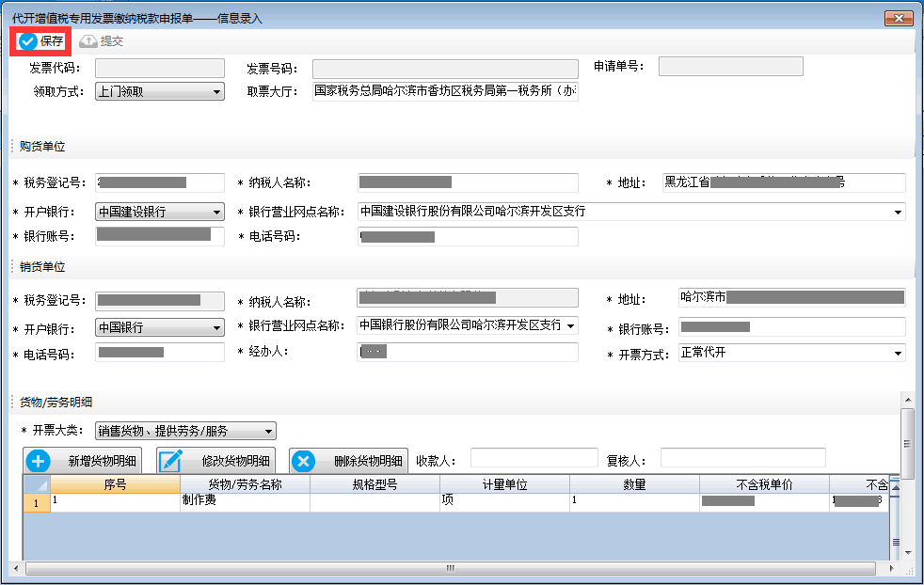Click the 购货单位 电话号码 field
This screenshot has width=924, height=585.
pos(468,236)
